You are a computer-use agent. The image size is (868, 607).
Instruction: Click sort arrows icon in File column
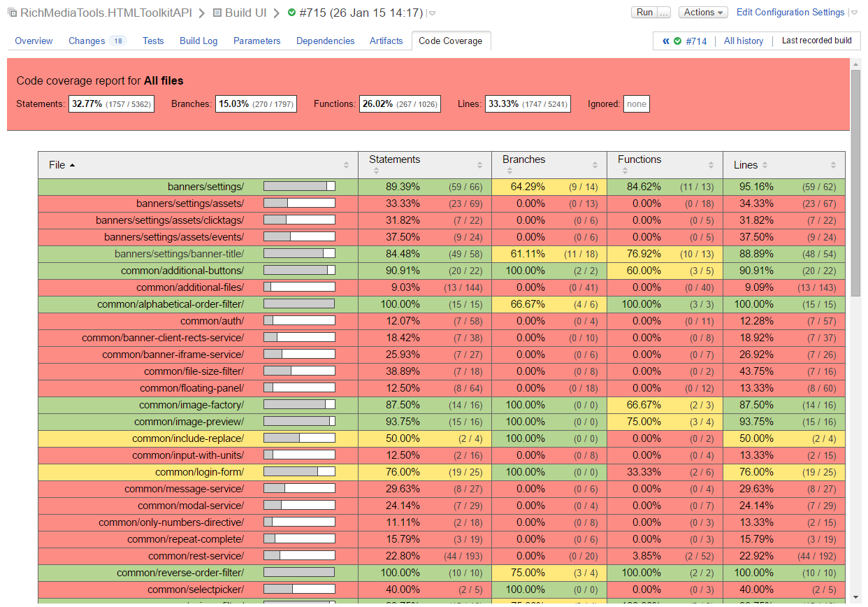(x=346, y=165)
